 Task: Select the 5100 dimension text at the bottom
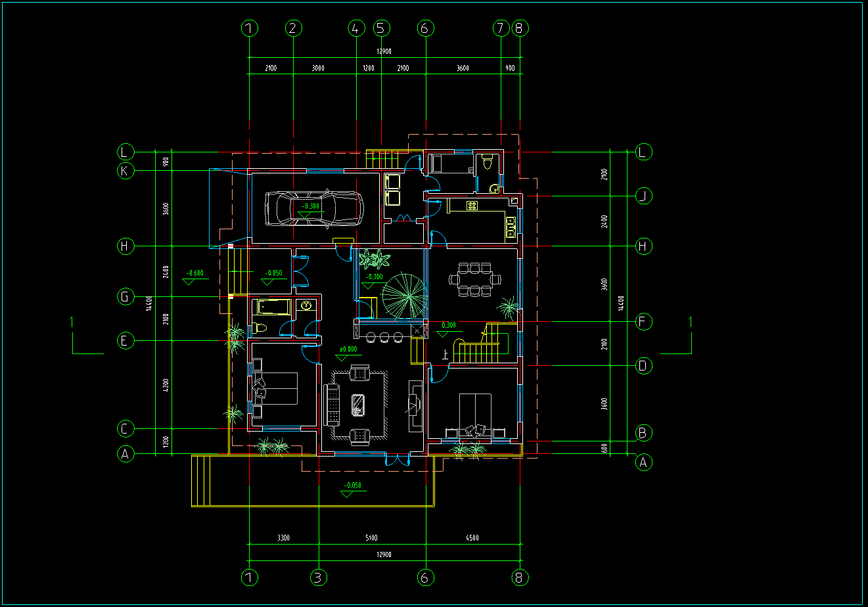click(x=371, y=538)
